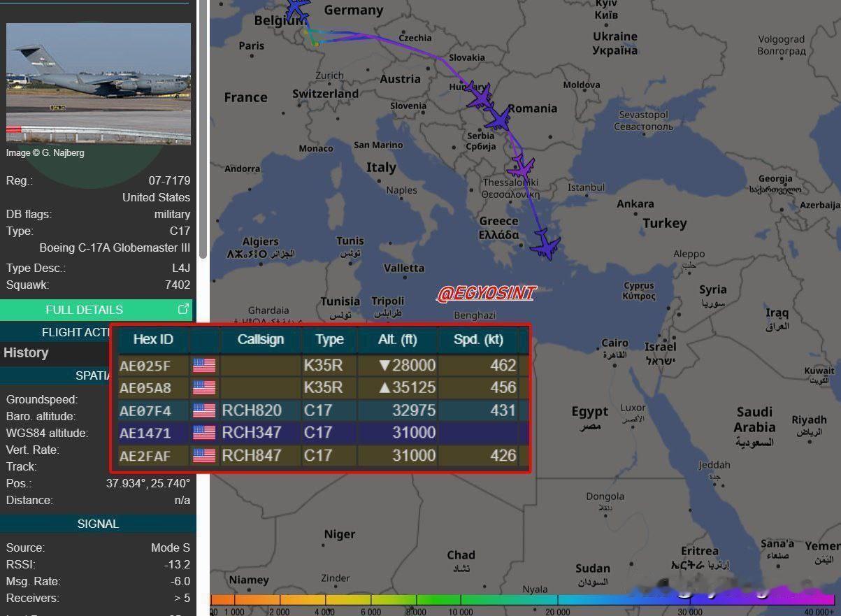
Task: Select the AE1471 hex ID cell
Action: [145, 433]
